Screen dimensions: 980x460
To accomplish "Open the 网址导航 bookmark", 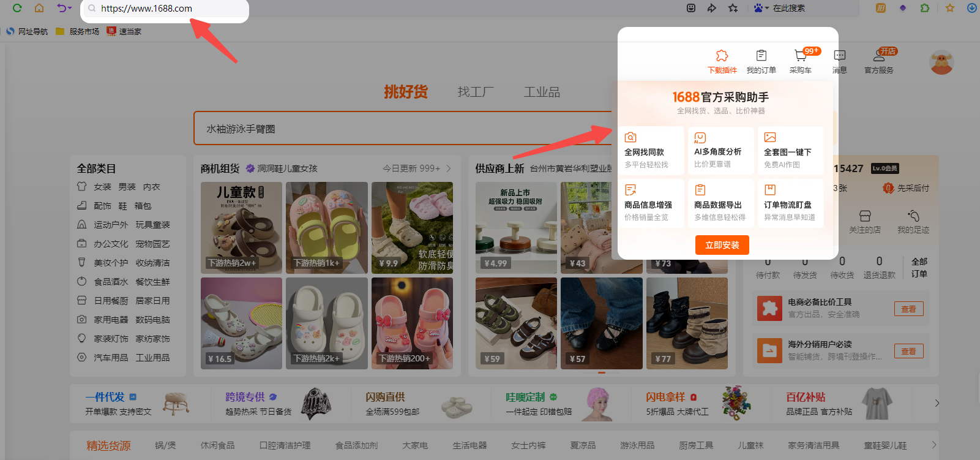I will click(27, 31).
